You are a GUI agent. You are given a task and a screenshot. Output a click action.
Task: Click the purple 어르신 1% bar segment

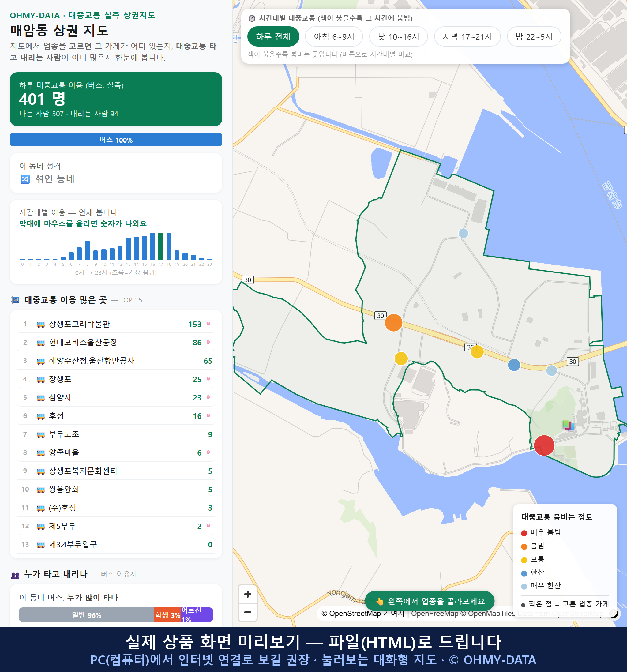tap(197, 615)
